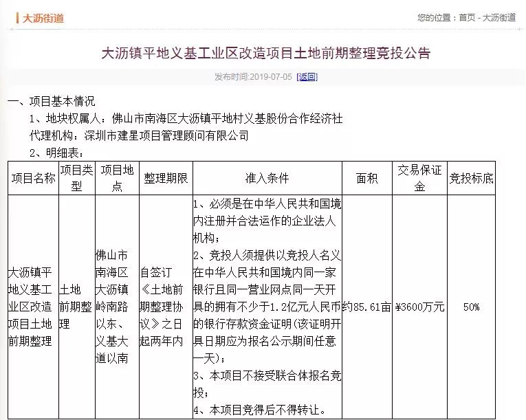526x420 pixels.
Task: Click the 地块权属人 line of text
Action: [x=186, y=118]
